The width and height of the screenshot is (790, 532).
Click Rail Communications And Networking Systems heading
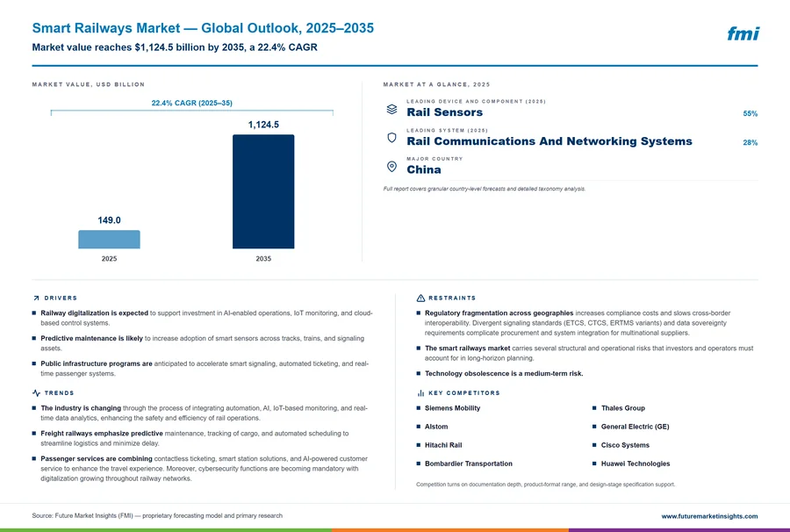(549, 141)
